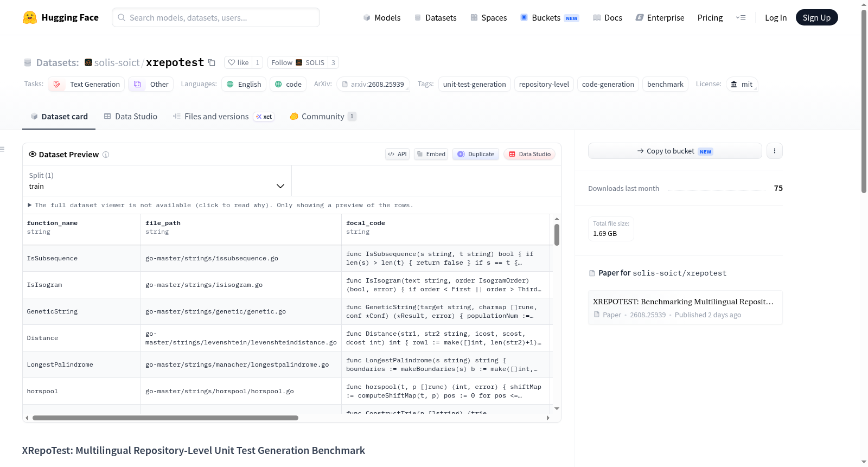
Task: Open the mit license tag
Action: 742,84
